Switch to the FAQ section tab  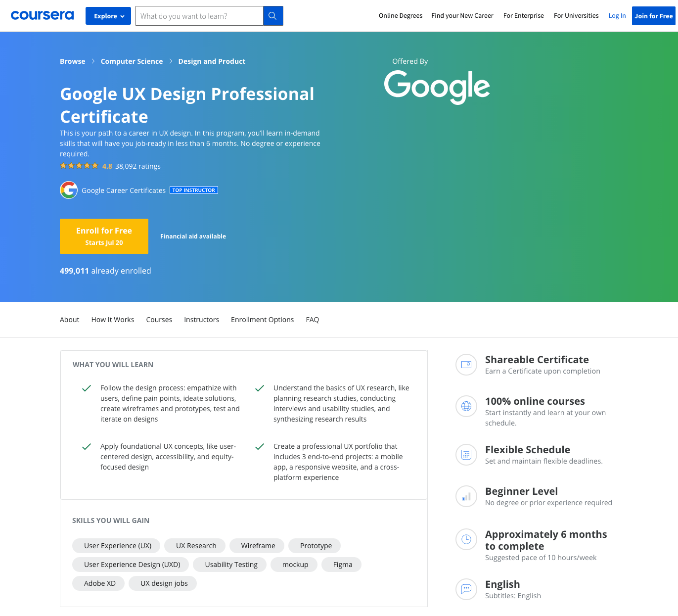[x=312, y=320]
